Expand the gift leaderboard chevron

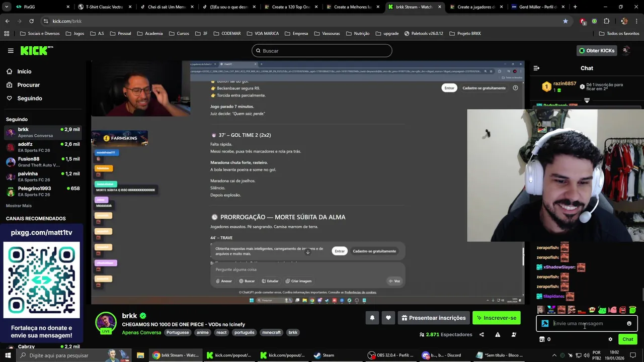point(587,101)
